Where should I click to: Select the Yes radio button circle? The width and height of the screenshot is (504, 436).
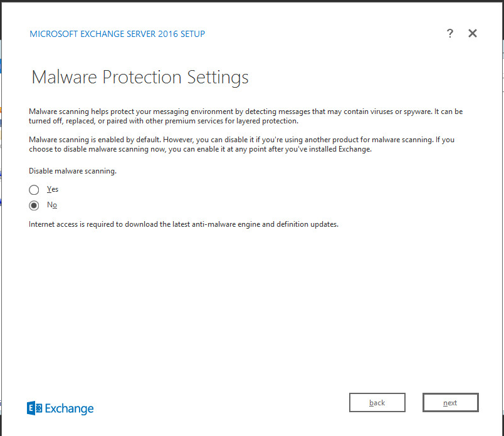(x=34, y=190)
